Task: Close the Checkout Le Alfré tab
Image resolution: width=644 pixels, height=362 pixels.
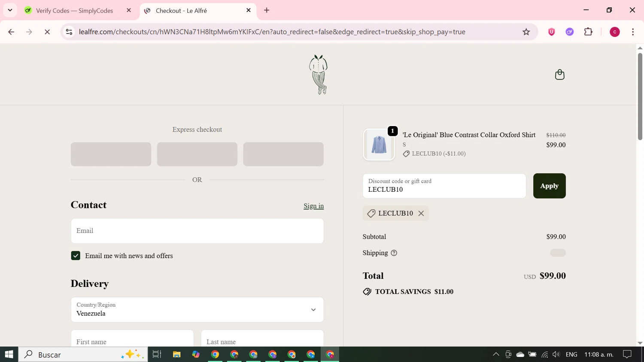Action: pos(249,10)
